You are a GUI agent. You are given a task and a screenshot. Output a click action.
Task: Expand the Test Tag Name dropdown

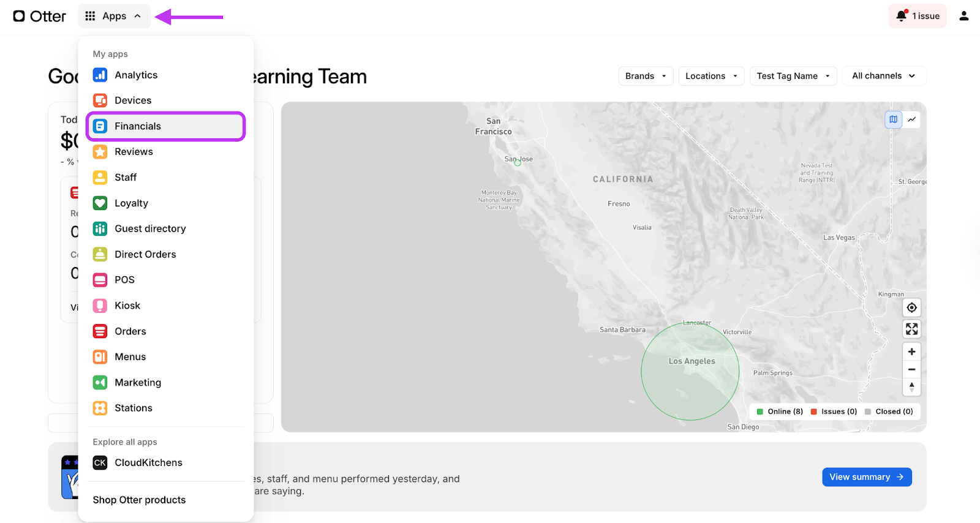tap(793, 76)
